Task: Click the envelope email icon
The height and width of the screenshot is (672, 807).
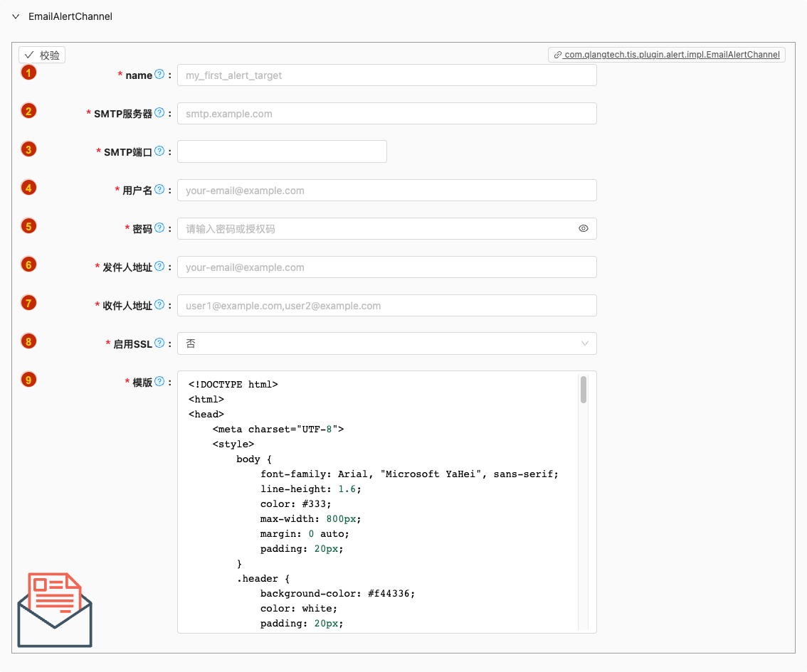Action: click(x=55, y=609)
